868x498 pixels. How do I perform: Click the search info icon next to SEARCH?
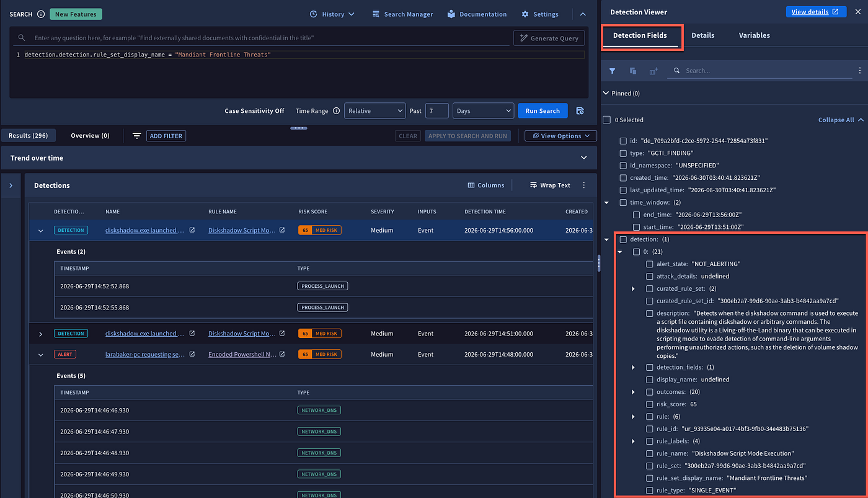(x=41, y=14)
